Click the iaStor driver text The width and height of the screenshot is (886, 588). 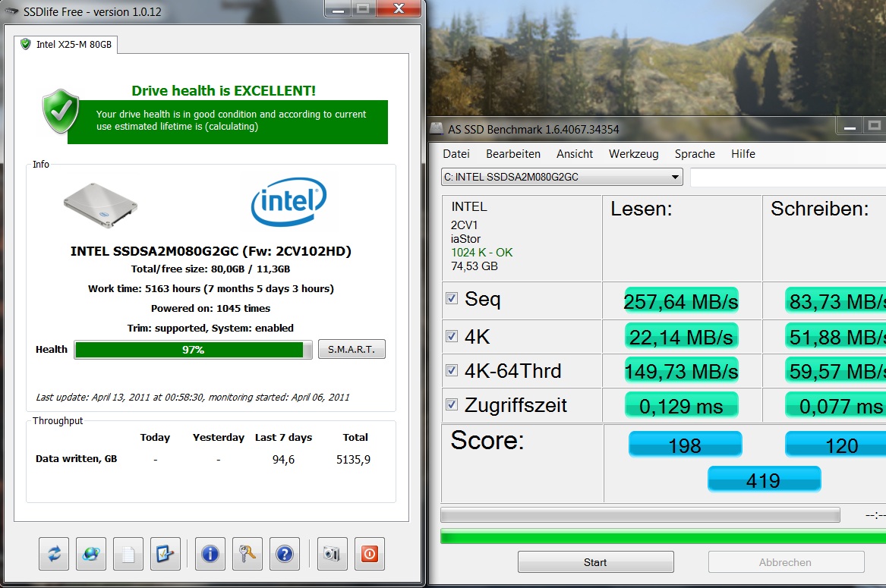pos(465,239)
